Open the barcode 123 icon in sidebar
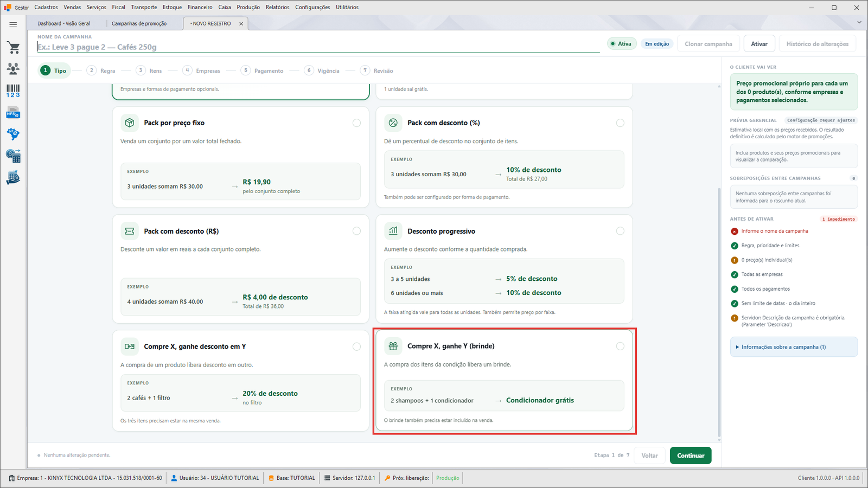The image size is (868, 488). coord(13,91)
